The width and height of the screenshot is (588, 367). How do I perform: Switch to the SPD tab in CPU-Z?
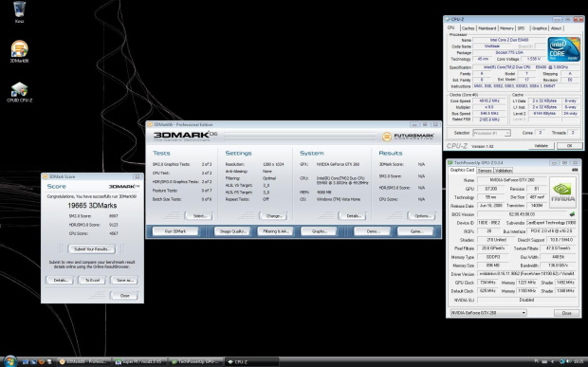point(522,28)
